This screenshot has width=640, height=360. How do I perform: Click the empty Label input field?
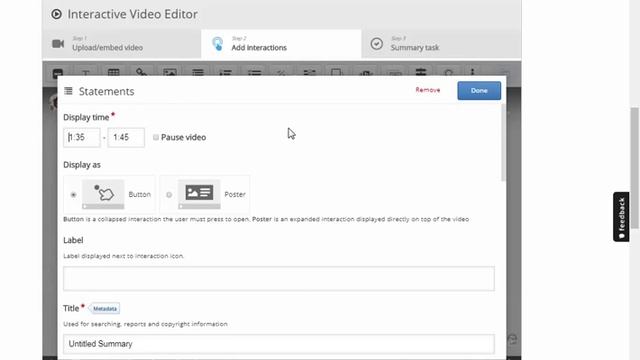279,278
